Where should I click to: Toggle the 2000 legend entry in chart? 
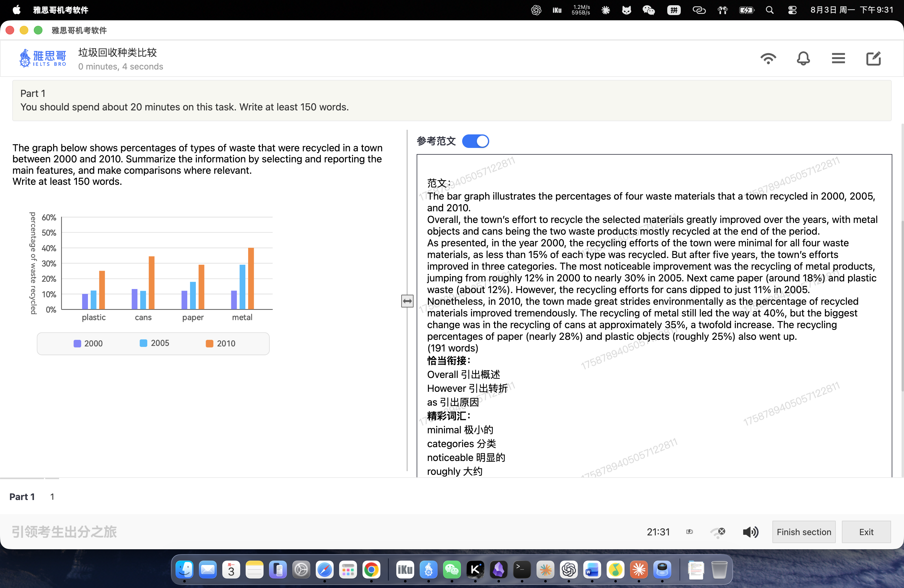pyautogui.click(x=88, y=344)
